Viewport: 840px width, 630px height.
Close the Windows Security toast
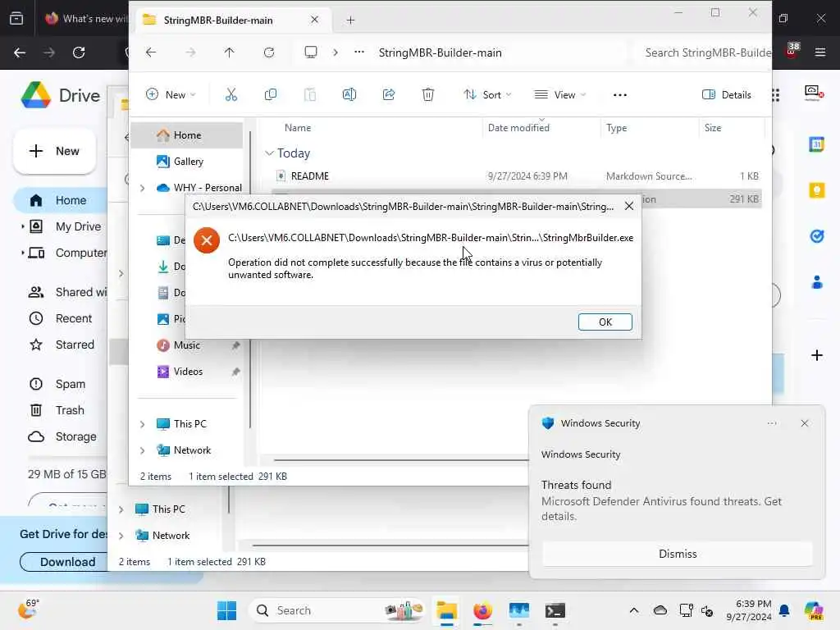point(804,423)
